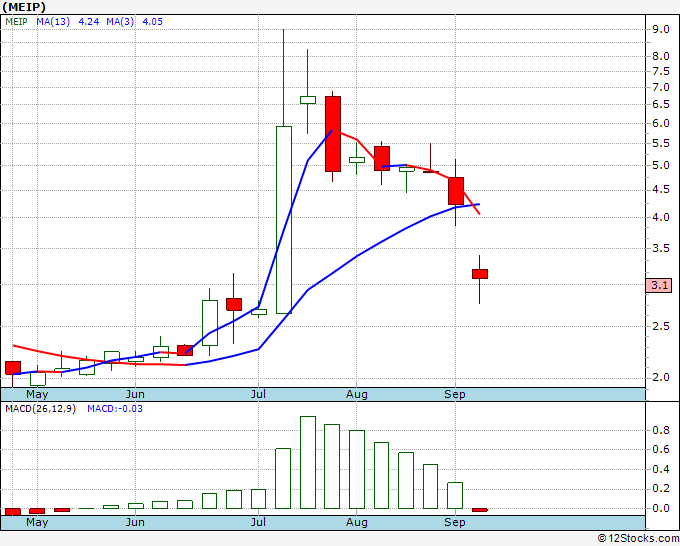Image resolution: width=680 pixels, height=546 pixels.
Task: Click the 7.0 price axis label
Action: (x=661, y=88)
